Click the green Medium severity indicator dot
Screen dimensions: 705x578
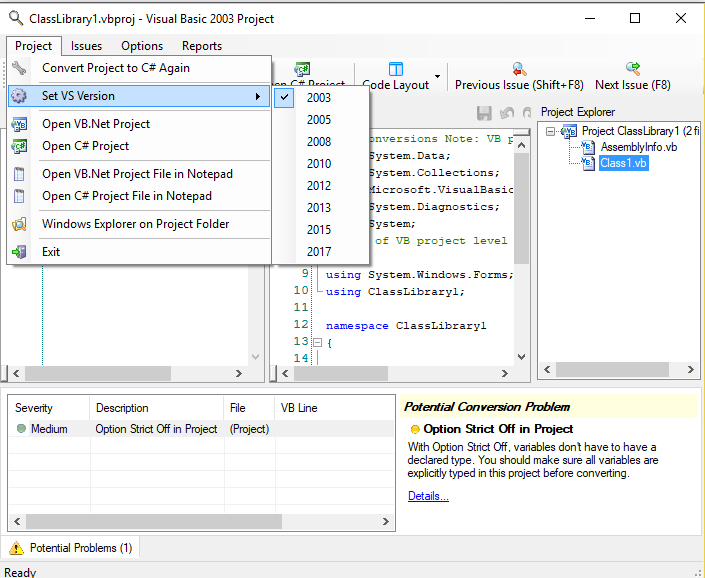click(21, 429)
